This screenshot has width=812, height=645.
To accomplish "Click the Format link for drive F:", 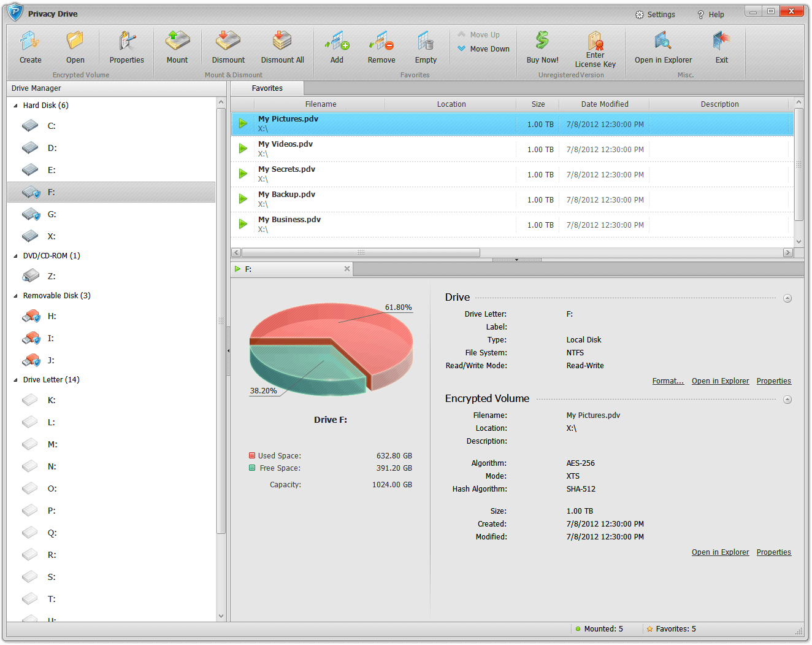I will (x=667, y=380).
